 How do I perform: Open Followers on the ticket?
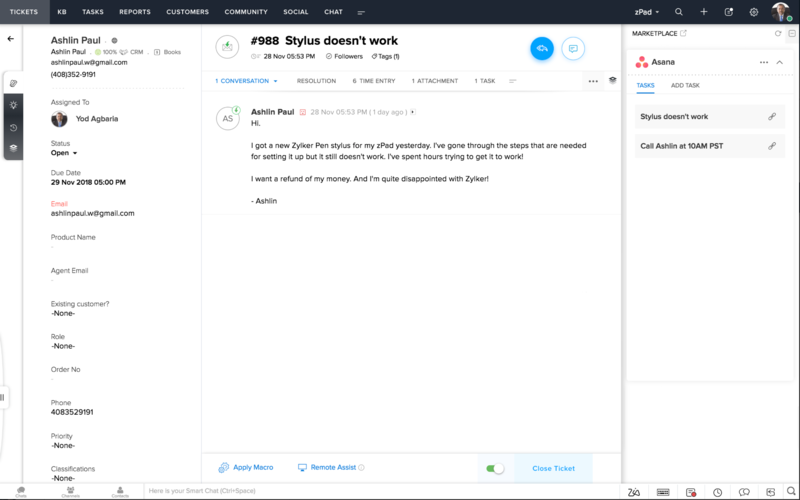(344, 56)
